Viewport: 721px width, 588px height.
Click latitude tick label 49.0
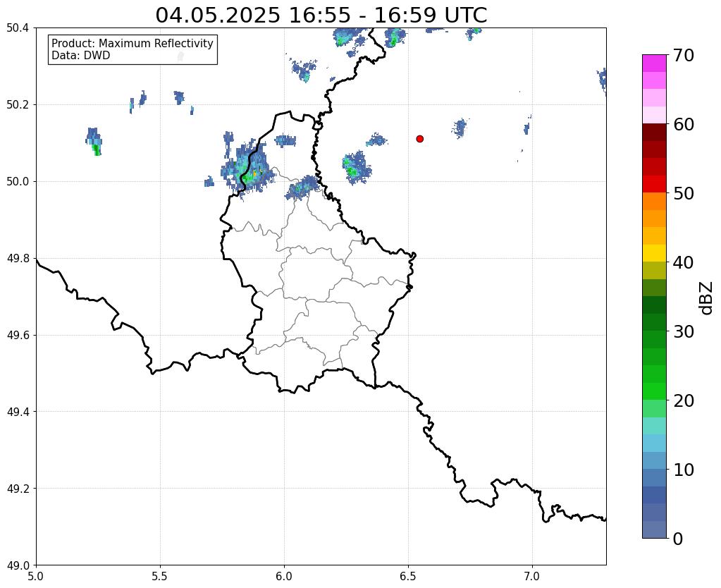click(x=18, y=565)
